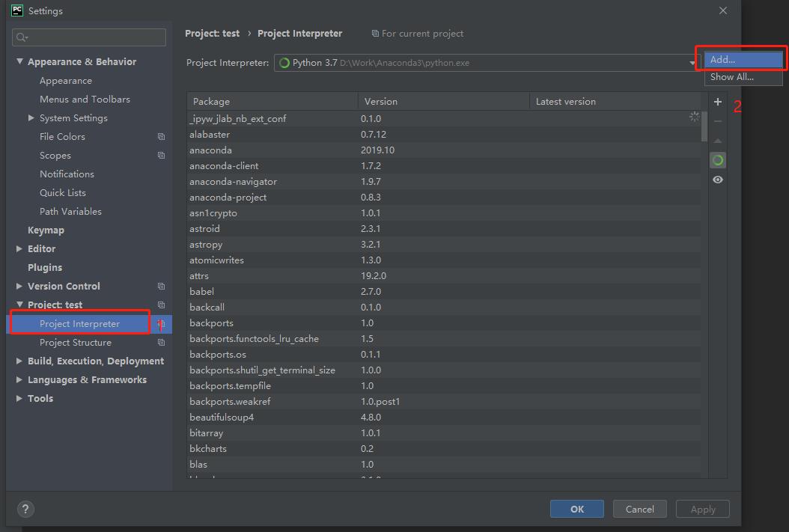Screen dimensions: 789x532
Task: Expand the Editor settings group
Action: point(19,248)
